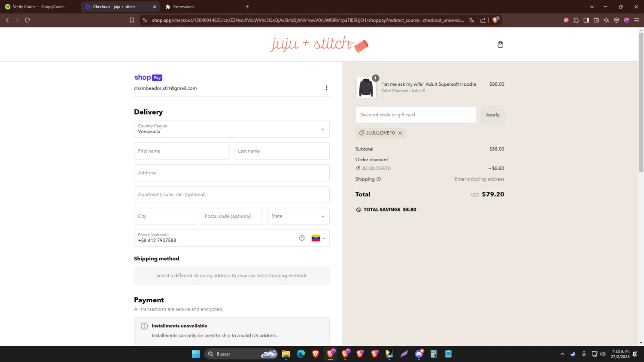Go back in browser history
The width and height of the screenshot is (644, 362).
click(7, 20)
